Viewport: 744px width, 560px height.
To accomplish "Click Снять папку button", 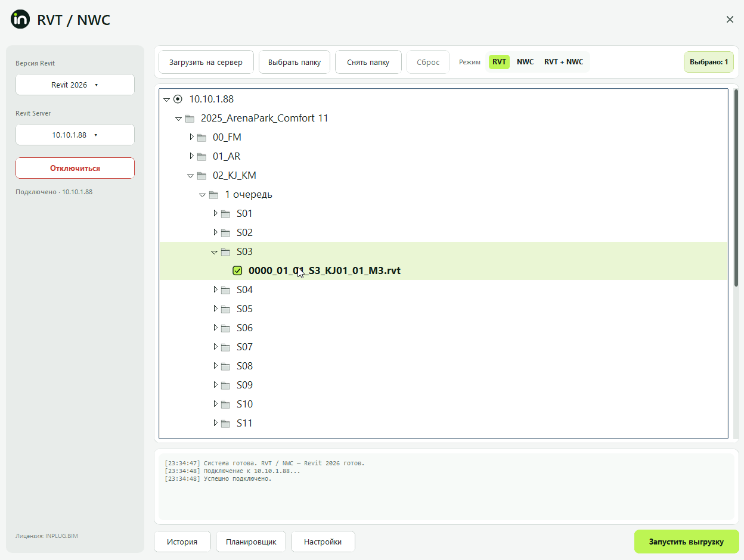I will 368,62.
